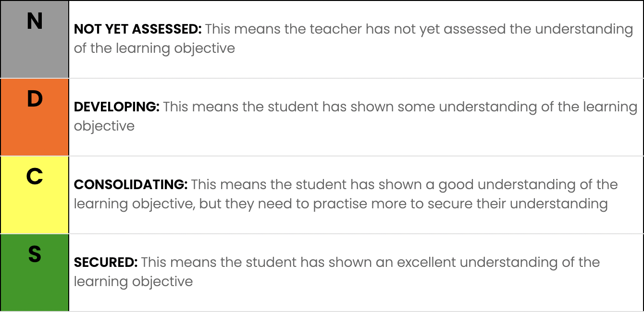Click the letter N in grey box

(35, 21)
